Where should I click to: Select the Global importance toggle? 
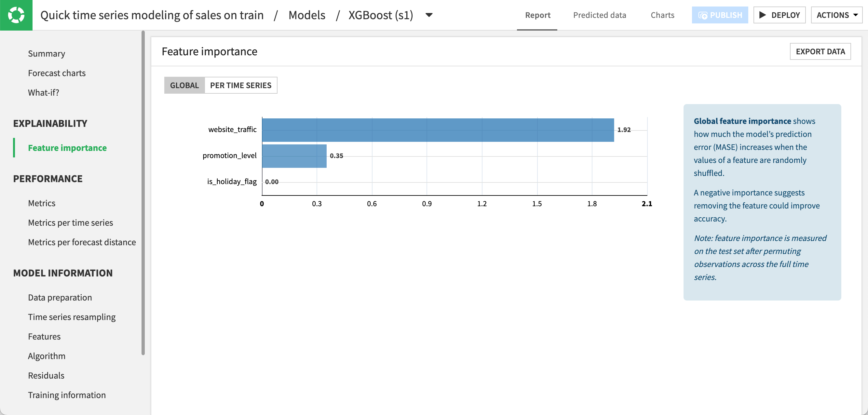pos(185,85)
